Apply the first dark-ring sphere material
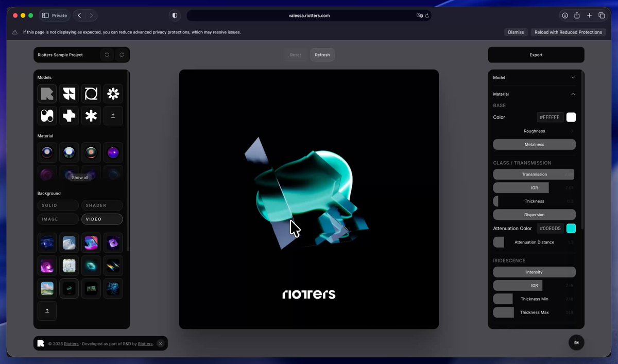 click(x=47, y=152)
